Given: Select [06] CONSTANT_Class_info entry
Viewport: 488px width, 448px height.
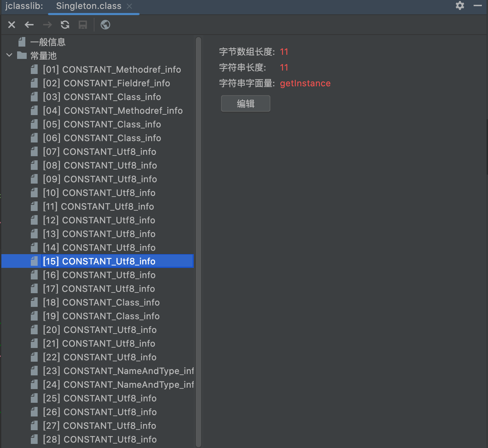Looking at the screenshot, I should click(102, 138).
